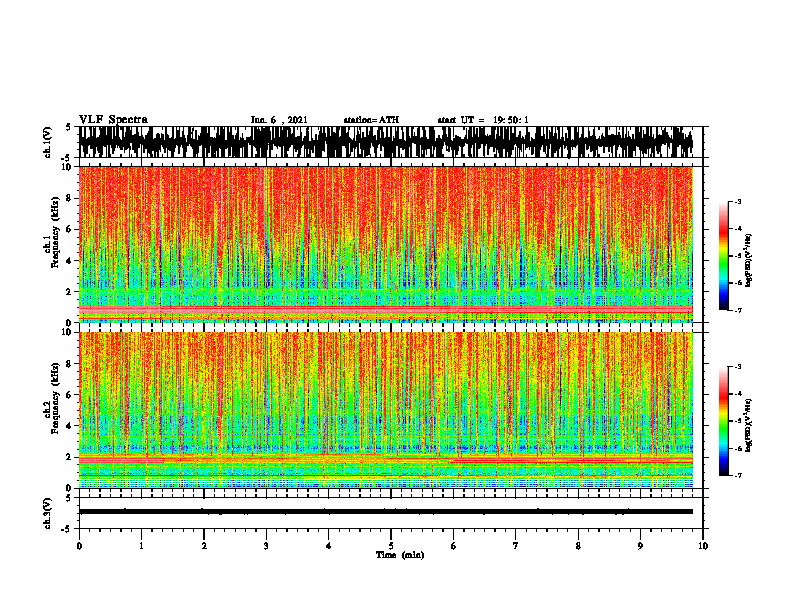Click the "ch.1(V)" waveform axis label

point(48,142)
